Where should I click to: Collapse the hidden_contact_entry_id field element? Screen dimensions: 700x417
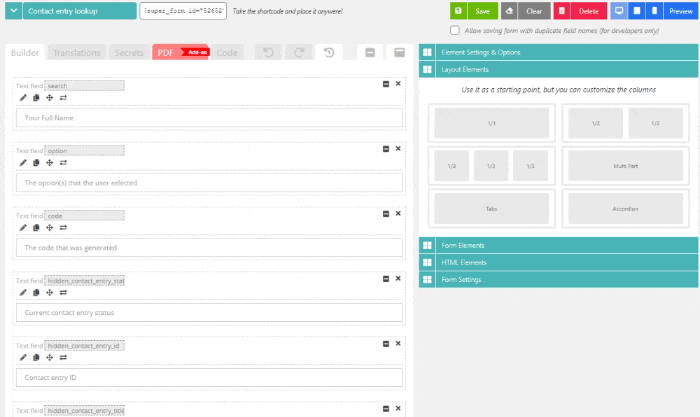[x=386, y=344]
